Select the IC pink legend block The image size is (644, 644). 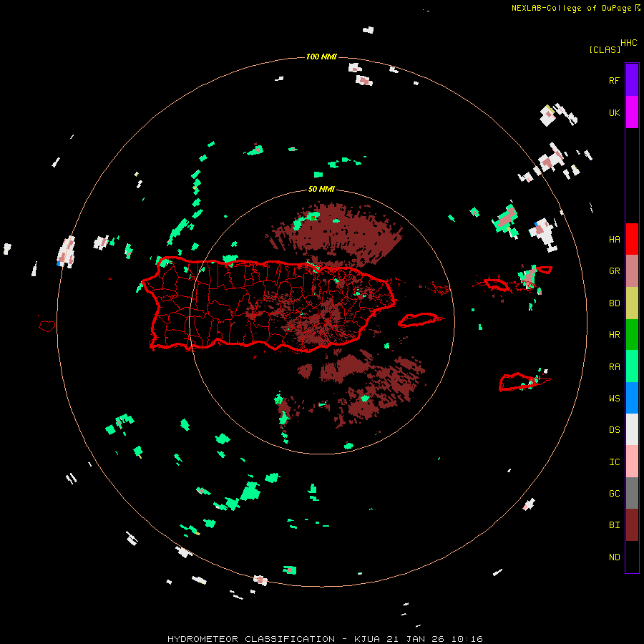[x=632, y=462]
